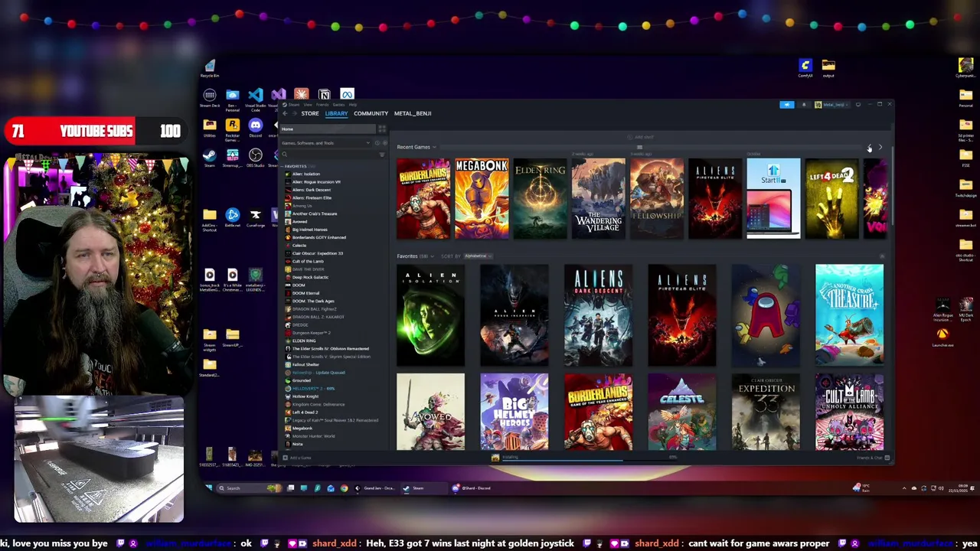Expand Games, Software, and Tools dropdown

pos(325,143)
